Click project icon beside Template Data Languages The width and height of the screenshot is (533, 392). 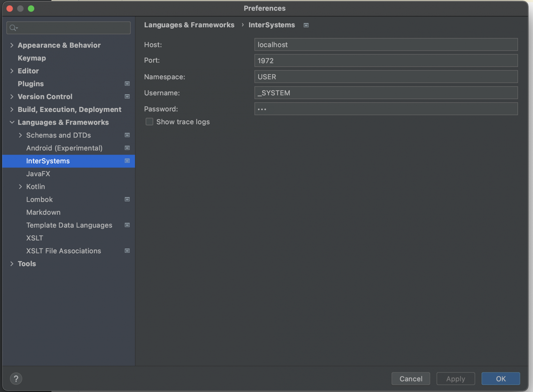(x=127, y=225)
